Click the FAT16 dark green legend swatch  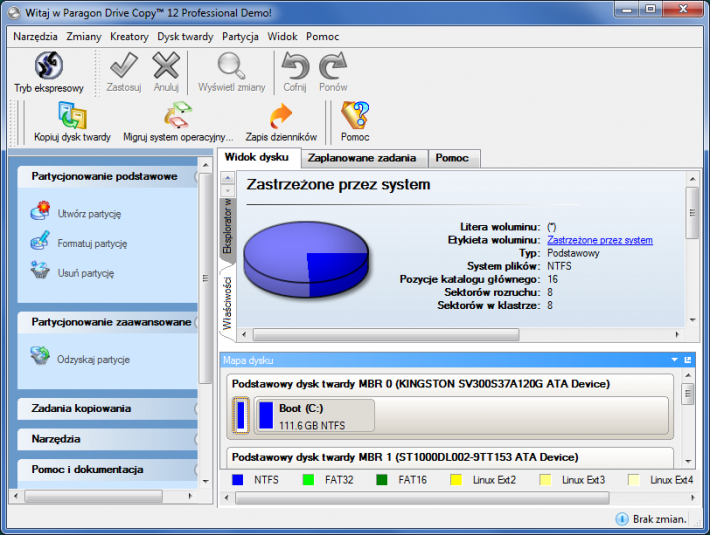point(382,480)
